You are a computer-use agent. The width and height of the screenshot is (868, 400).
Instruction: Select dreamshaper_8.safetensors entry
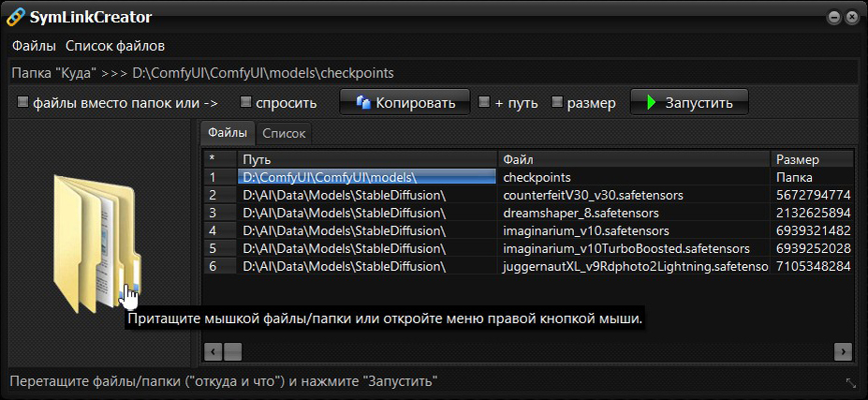click(x=634, y=213)
